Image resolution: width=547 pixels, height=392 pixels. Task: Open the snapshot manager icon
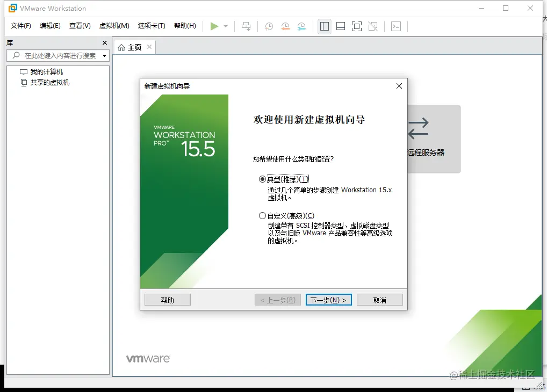click(x=301, y=26)
